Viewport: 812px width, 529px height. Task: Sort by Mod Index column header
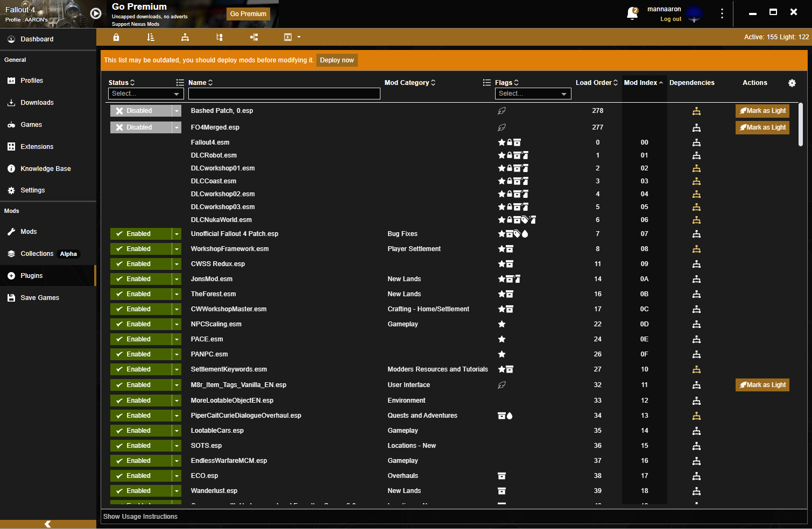pyautogui.click(x=644, y=83)
